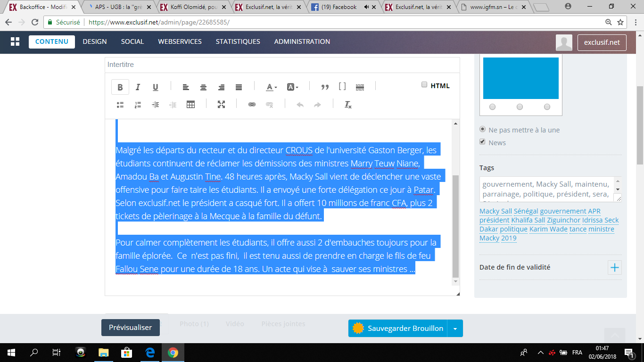Insert a hyperlink using the link icon
Image resolution: width=644 pixels, height=362 pixels.
(x=252, y=105)
